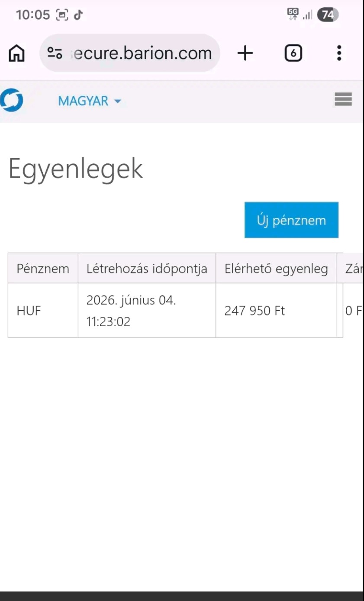Tap the browser home icon

[x=17, y=54]
